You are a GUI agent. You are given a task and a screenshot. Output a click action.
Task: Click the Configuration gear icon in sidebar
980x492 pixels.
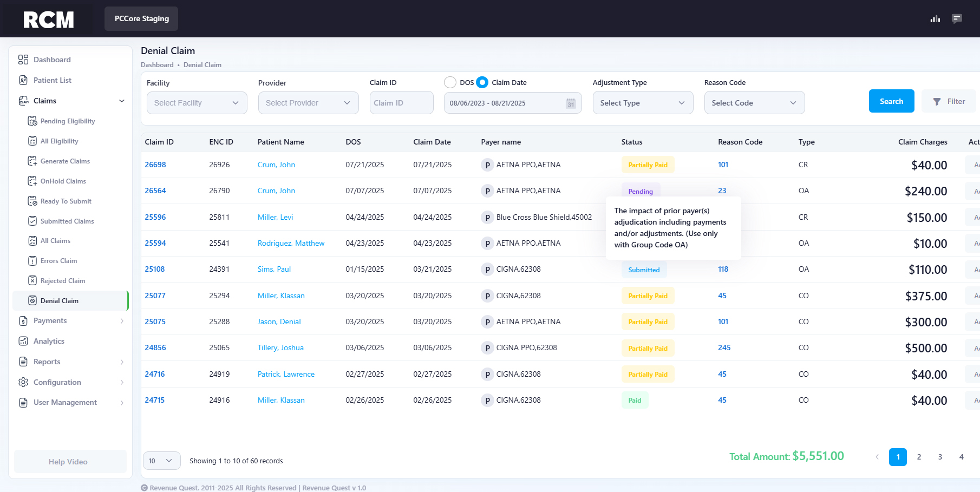[23, 382]
